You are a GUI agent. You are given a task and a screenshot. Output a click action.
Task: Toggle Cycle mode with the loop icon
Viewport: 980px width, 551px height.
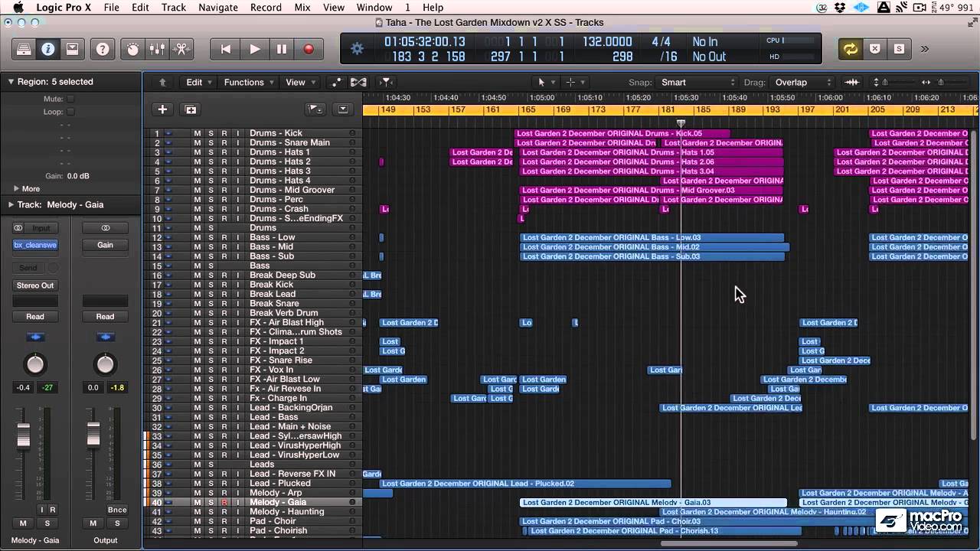coord(849,48)
